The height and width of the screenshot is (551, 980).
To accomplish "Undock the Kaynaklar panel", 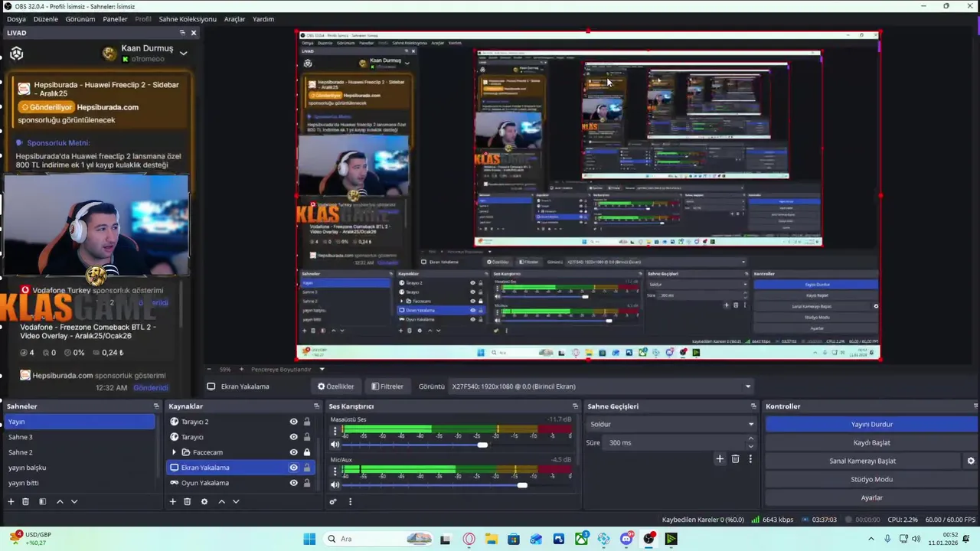I will pos(316,406).
